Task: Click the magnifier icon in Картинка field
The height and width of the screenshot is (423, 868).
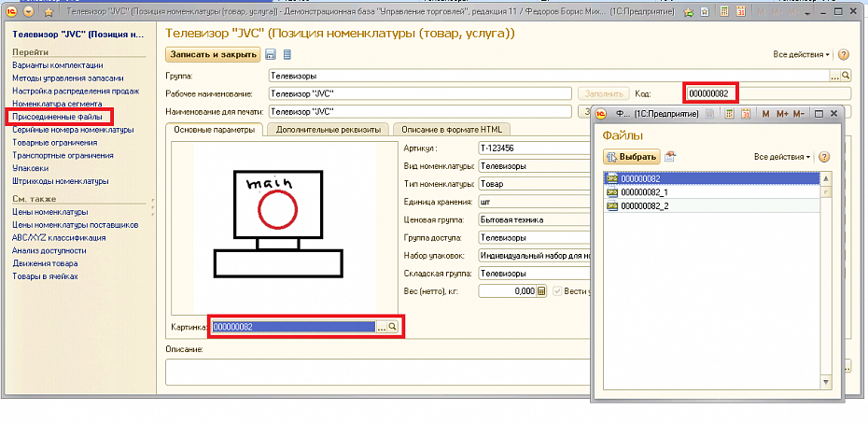Action: click(x=393, y=327)
